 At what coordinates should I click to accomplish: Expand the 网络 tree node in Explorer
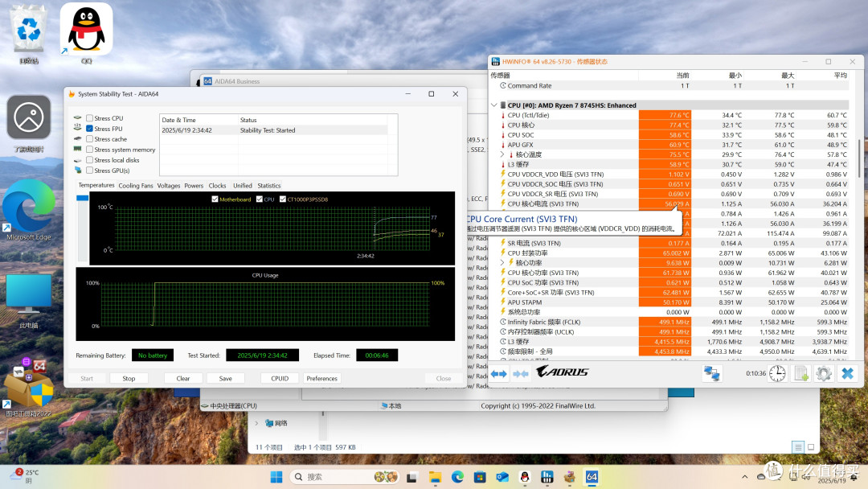tap(257, 423)
